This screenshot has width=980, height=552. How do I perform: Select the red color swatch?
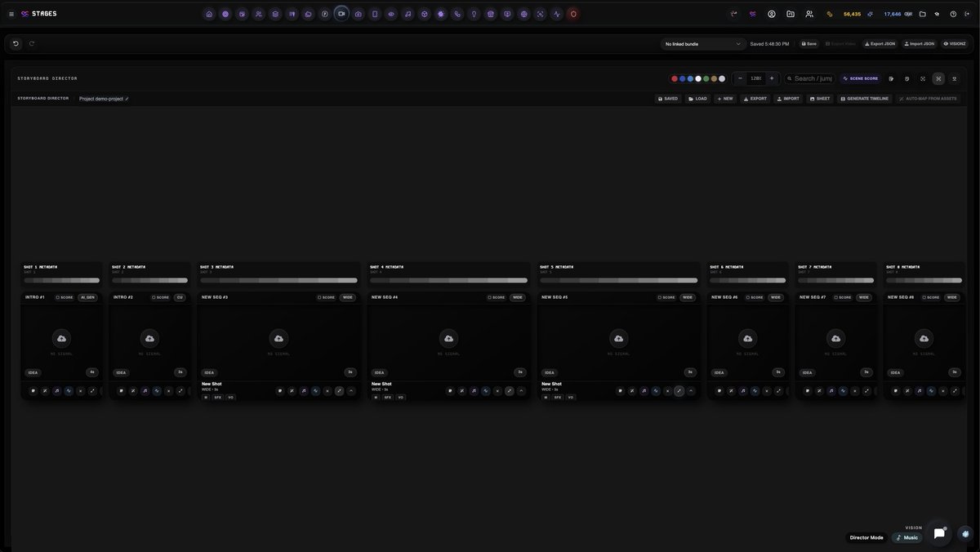pyautogui.click(x=675, y=78)
